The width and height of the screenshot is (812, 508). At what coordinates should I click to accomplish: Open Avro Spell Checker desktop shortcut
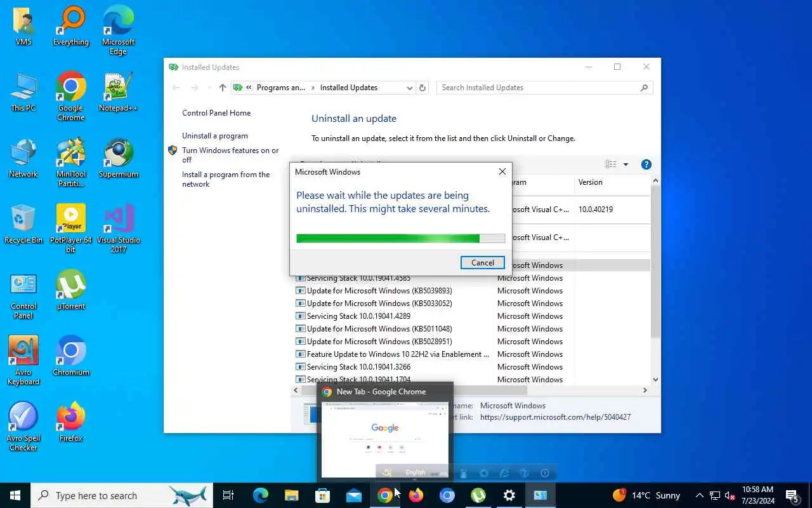point(23,427)
